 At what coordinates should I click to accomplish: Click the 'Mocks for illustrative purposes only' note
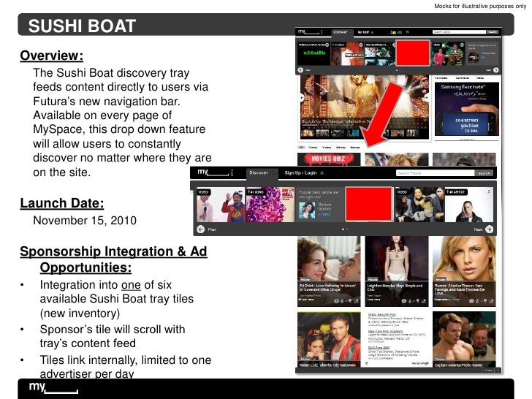(x=480, y=6)
